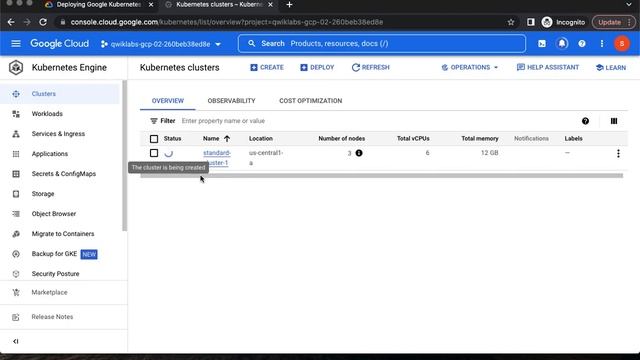Screen dimensions: 640x360
Task: Click the Deploy button
Action: click(317, 67)
